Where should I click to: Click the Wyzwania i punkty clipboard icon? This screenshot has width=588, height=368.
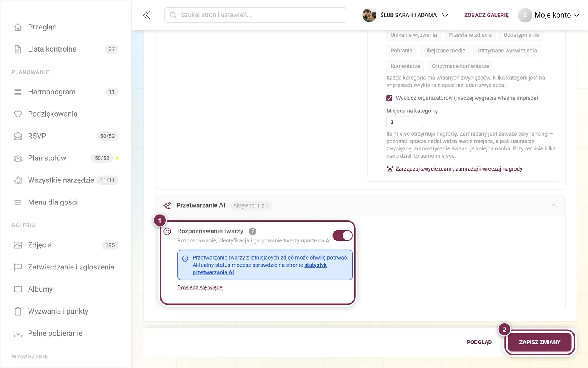(x=18, y=312)
